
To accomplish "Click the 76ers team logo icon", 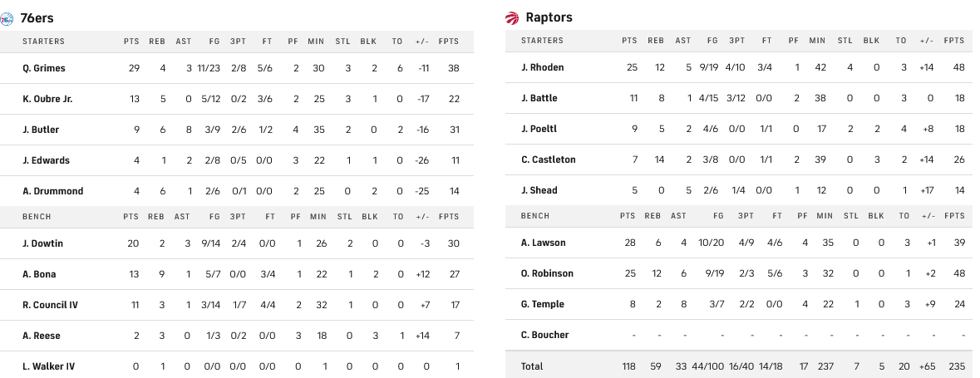I will click(x=8, y=17).
